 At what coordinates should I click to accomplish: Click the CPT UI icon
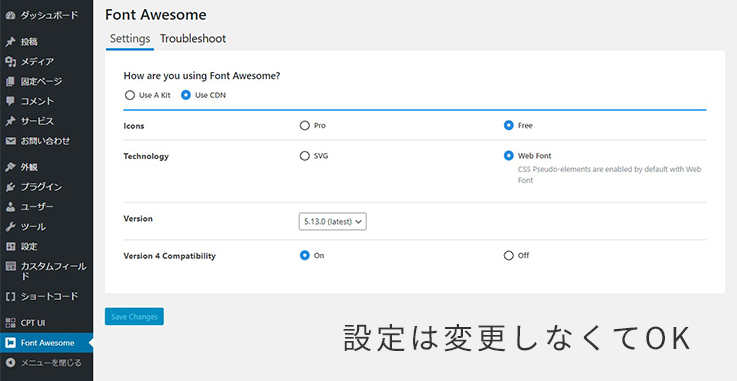[10, 323]
